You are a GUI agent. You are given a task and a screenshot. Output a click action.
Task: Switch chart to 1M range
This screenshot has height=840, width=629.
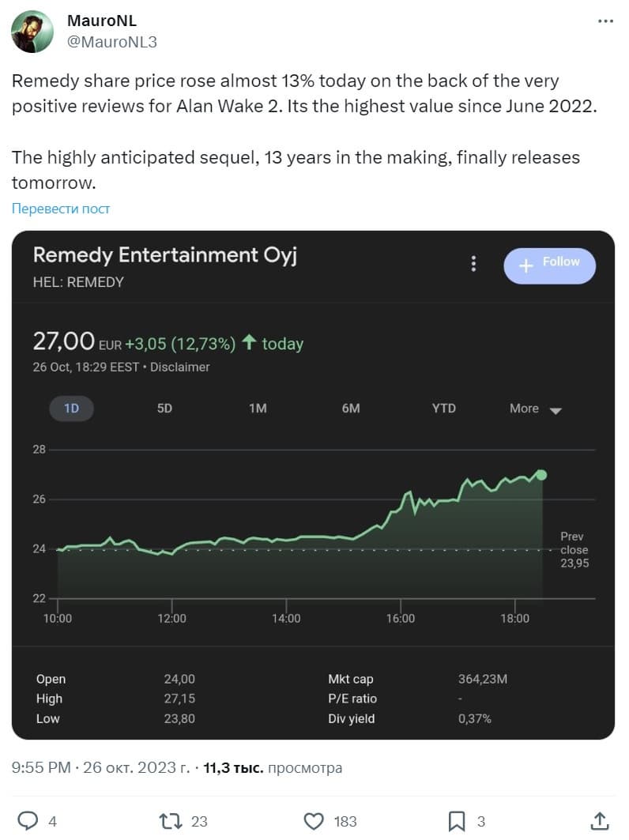point(258,409)
